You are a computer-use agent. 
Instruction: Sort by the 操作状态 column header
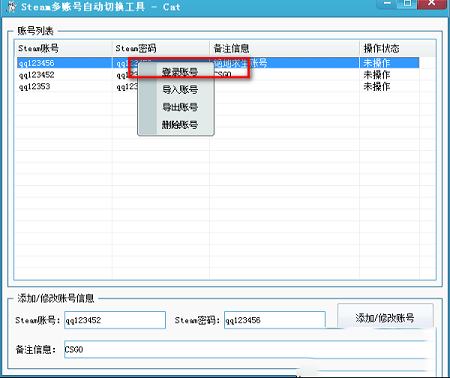point(389,49)
